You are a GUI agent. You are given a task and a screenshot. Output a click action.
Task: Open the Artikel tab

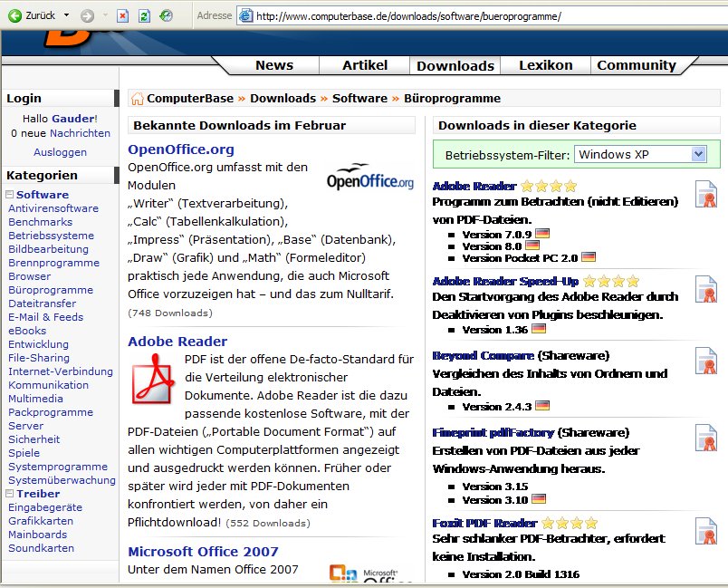pos(365,65)
